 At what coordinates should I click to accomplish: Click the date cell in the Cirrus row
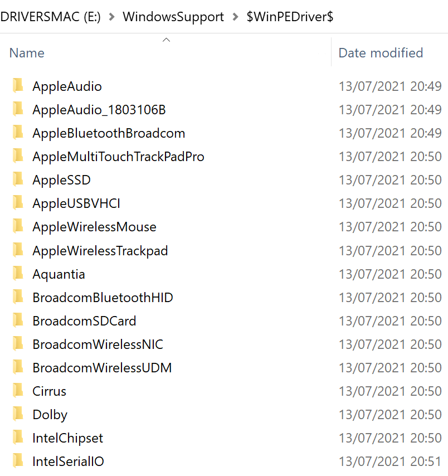390,391
